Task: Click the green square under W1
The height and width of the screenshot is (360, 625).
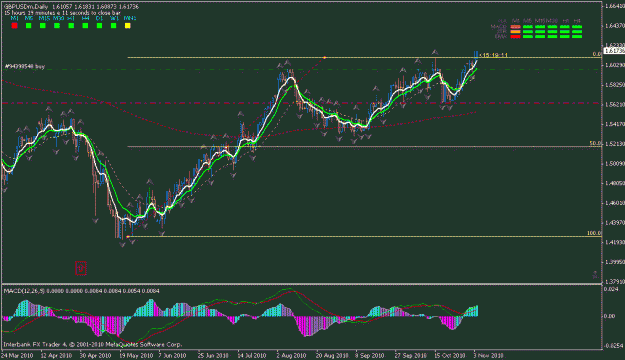Action: click(x=114, y=26)
